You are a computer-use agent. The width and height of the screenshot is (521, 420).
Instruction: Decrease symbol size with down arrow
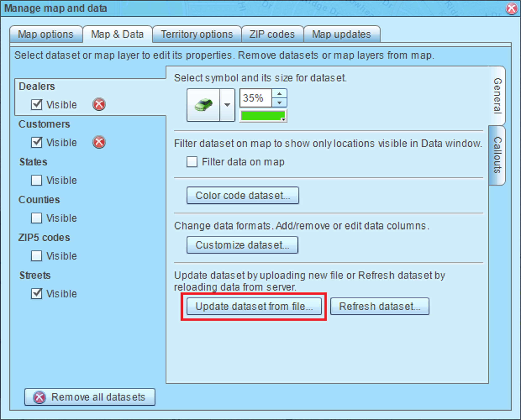279,102
